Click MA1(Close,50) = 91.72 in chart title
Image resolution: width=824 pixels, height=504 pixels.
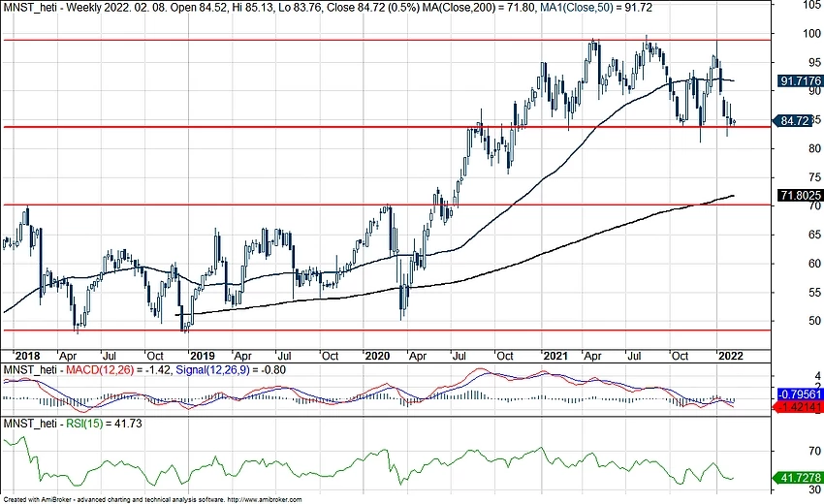(x=596, y=8)
